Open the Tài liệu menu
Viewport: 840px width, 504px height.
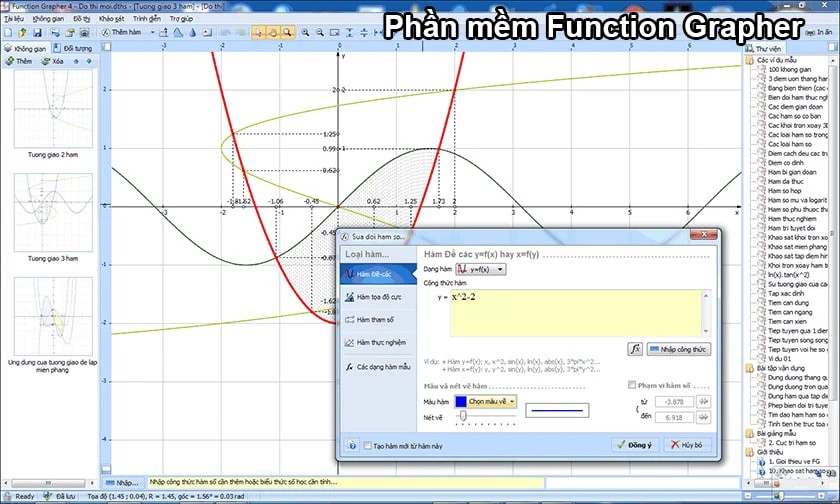pos(14,19)
